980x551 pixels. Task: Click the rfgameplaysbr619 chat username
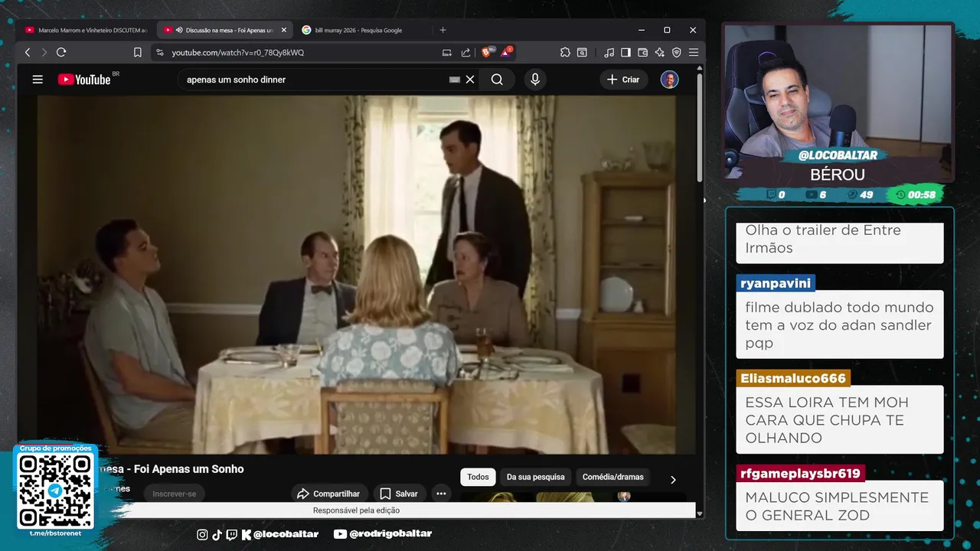pyautogui.click(x=800, y=473)
